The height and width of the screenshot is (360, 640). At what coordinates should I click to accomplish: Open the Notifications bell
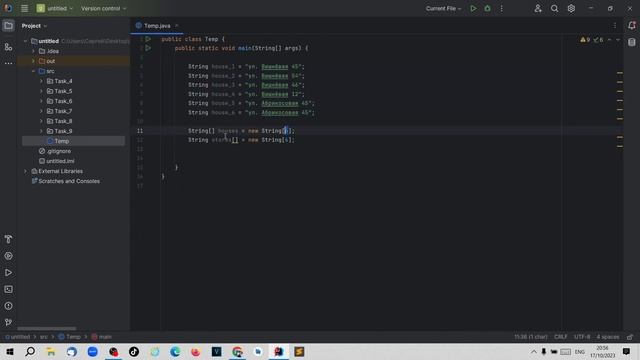click(x=632, y=26)
